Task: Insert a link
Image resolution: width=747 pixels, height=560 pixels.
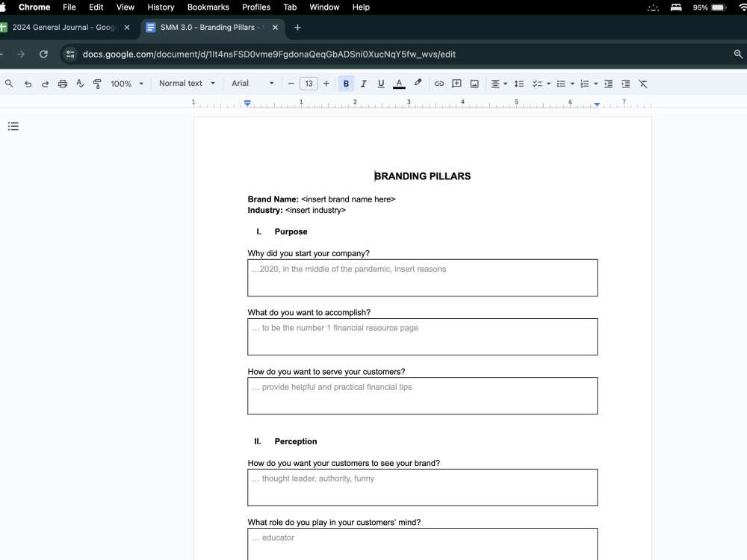Action: pos(438,84)
